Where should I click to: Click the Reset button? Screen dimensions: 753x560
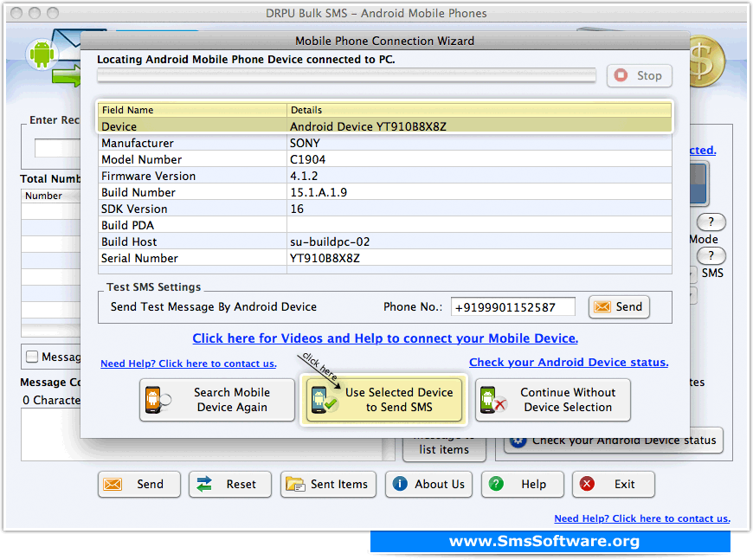click(x=230, y=484)
